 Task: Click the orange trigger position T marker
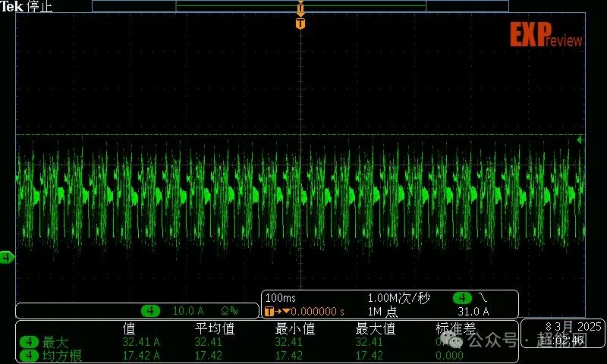300,24
